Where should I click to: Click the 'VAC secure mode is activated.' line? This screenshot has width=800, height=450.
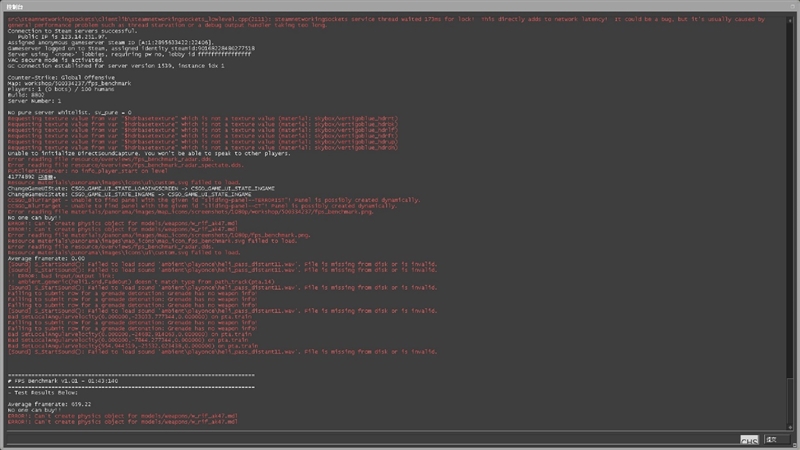56,60
